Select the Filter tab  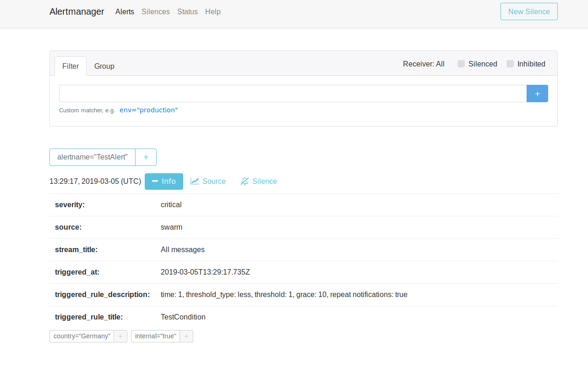coord(71,66)
